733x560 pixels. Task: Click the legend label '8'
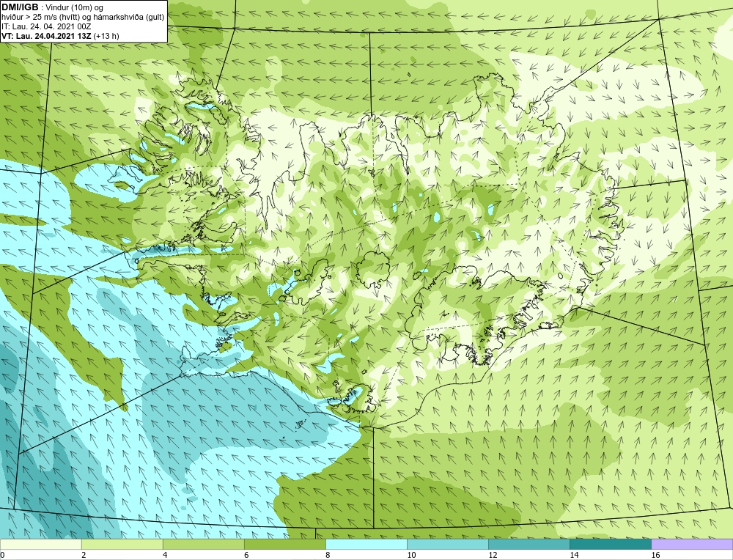point(328,555)
